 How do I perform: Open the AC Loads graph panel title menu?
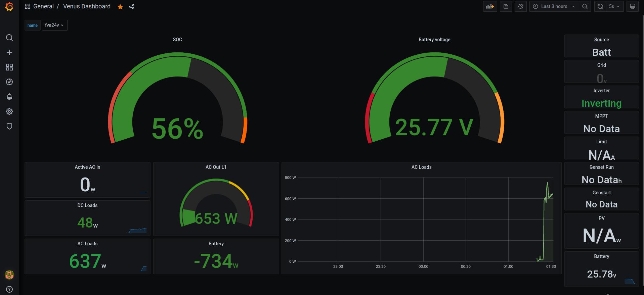click(421, 167)
